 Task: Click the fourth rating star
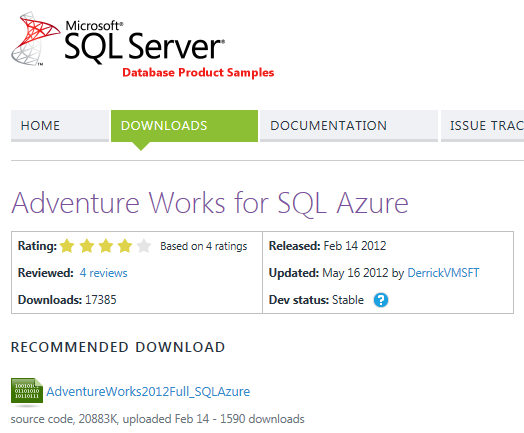pos(125,246)
